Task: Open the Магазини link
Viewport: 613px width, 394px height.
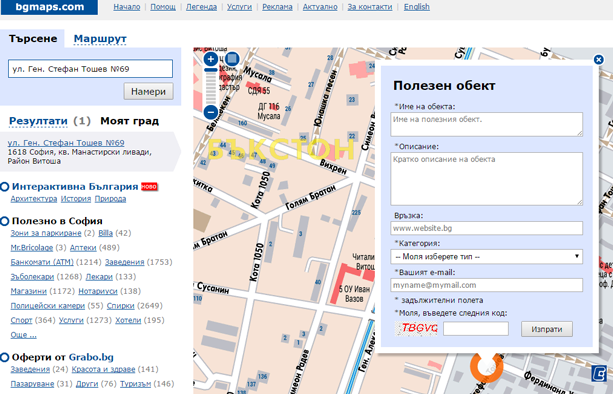Action: [x=29, y=291]
